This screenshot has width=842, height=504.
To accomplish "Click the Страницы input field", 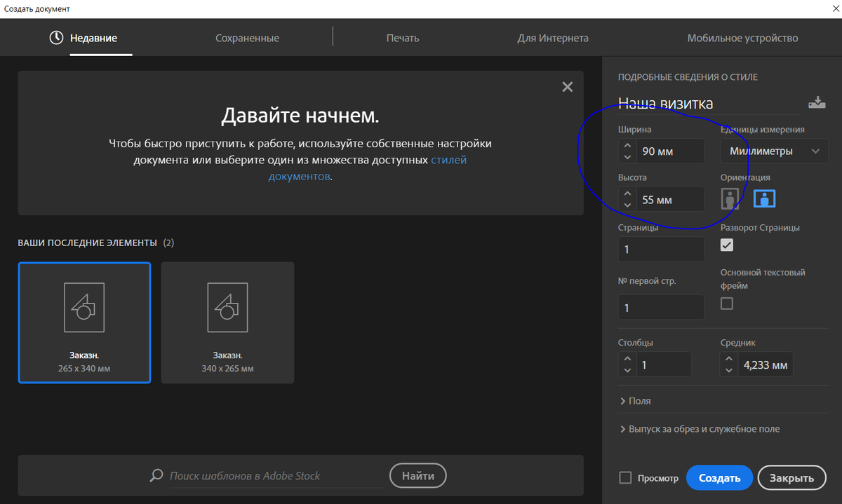I will pyautogui.click(x=661, y=250).
